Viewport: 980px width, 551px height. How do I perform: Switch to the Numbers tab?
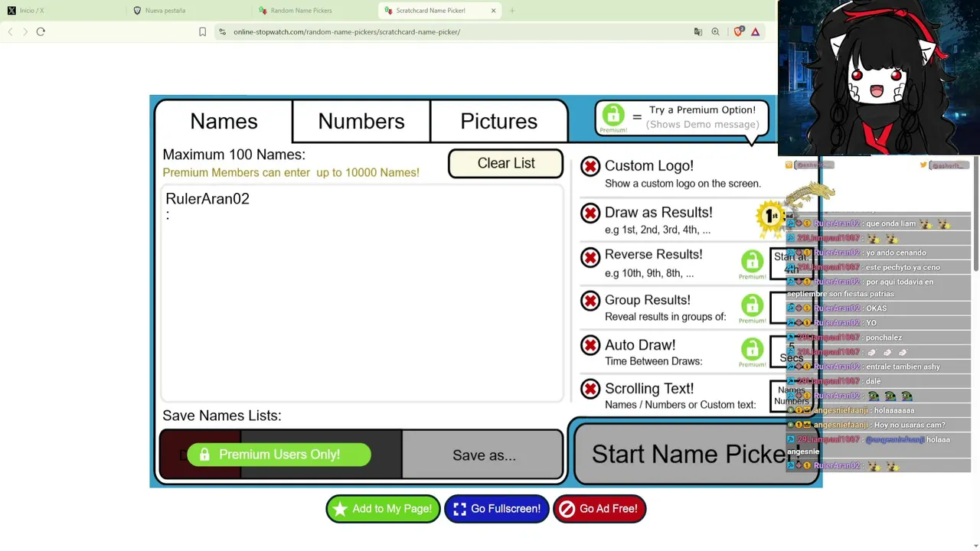(361, 121)
